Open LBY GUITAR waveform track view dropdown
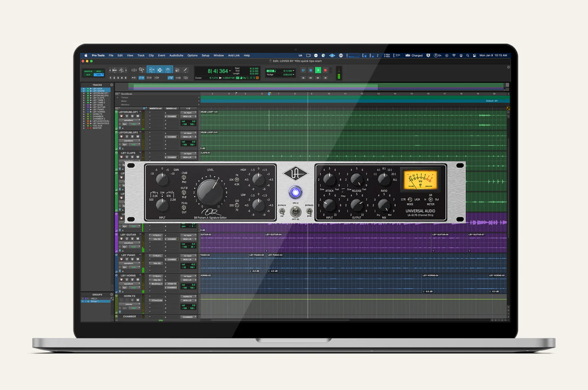588x390 pixels. tap(130, 243)
